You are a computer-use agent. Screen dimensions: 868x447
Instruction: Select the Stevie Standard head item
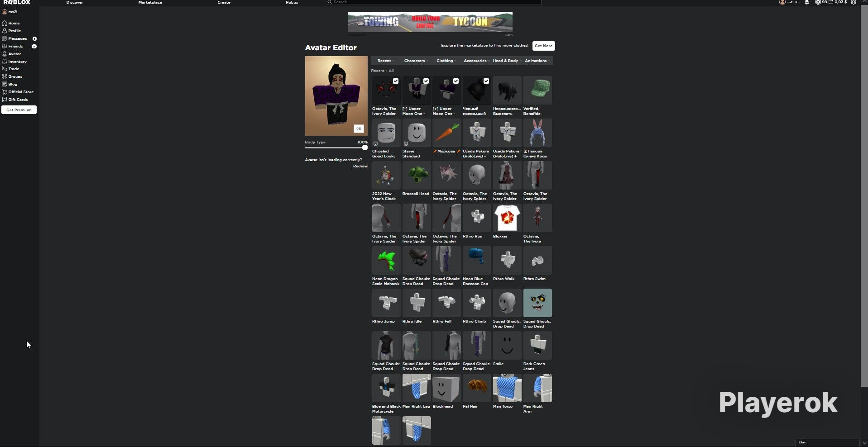tap(417, 133)
